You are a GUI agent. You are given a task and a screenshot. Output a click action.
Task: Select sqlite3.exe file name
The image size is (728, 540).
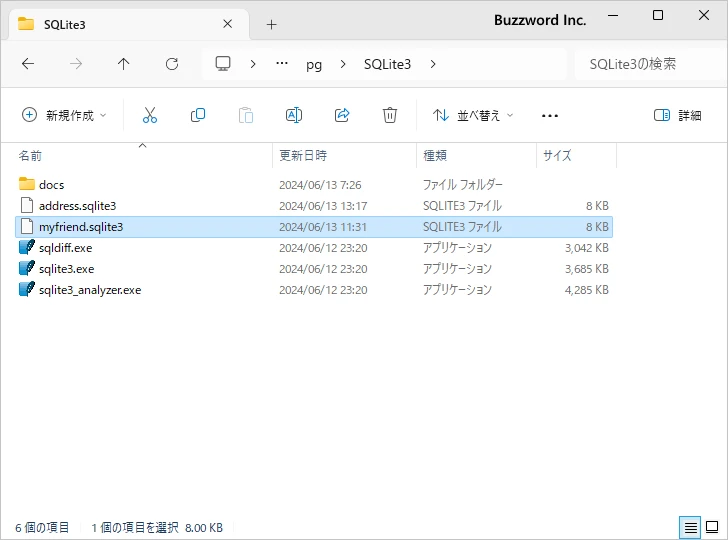66,269
